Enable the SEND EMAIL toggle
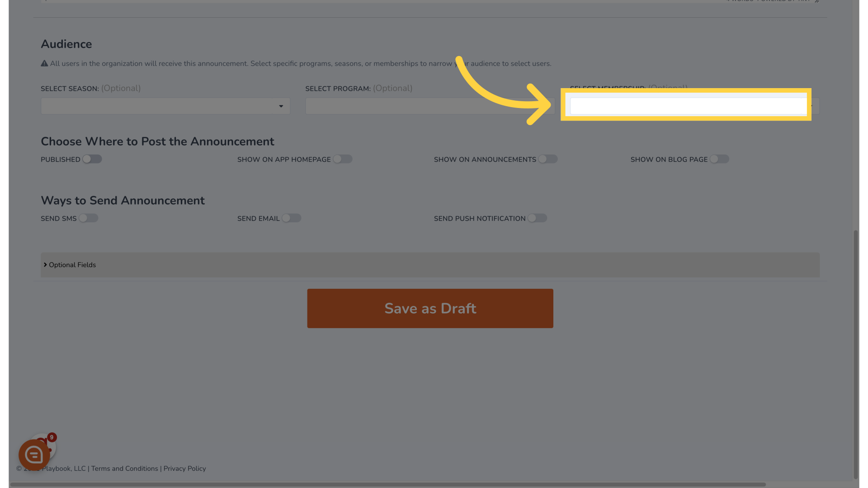 pos(291,218)
